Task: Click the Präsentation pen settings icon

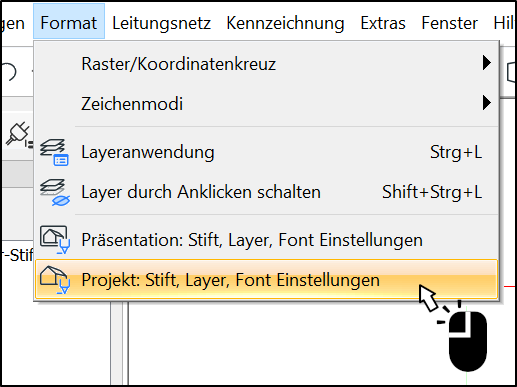Action: pos(55,240)
